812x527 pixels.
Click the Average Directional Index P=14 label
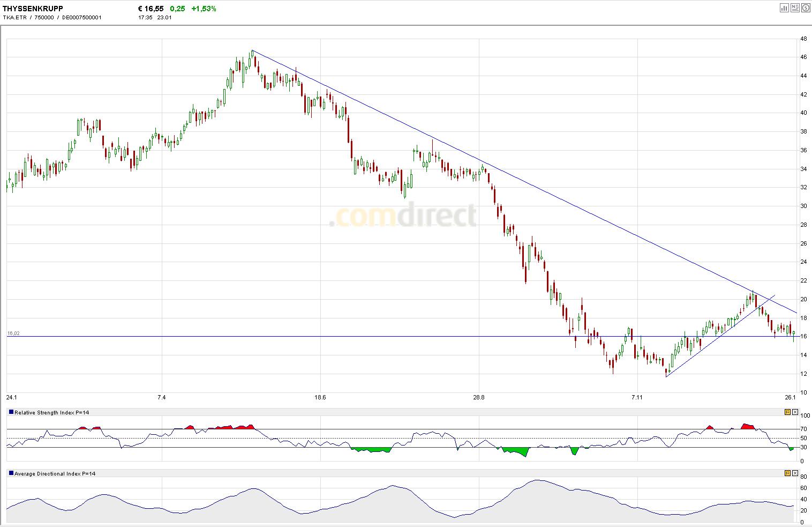point(55,474)
